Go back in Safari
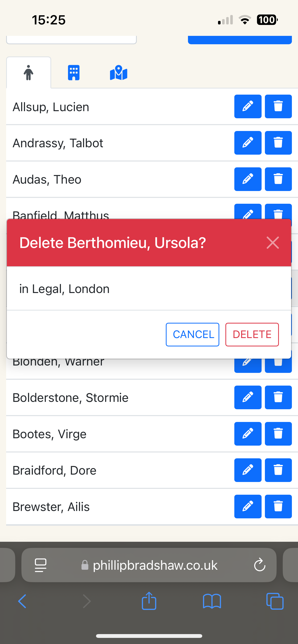Viewport: 298px width, 644px height. tap(22, 601)
